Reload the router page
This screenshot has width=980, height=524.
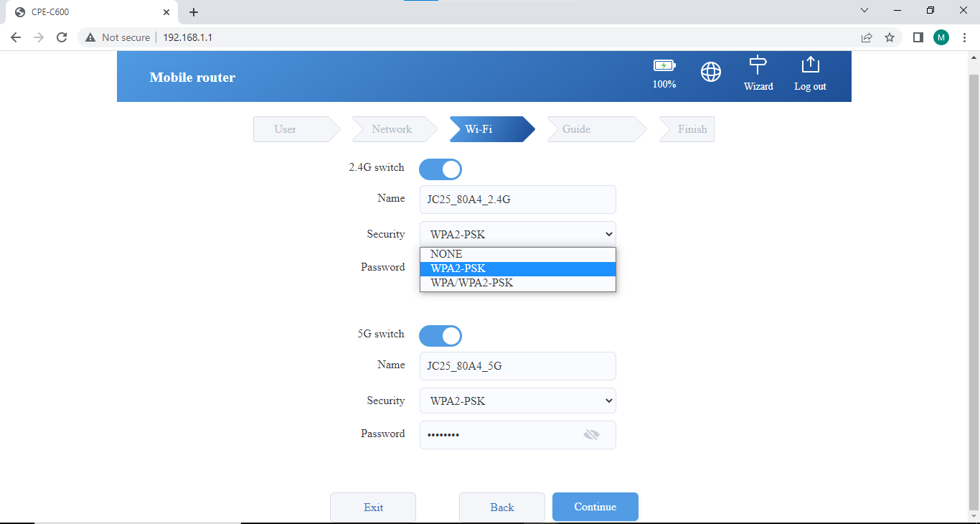click(x=62, y=37)
